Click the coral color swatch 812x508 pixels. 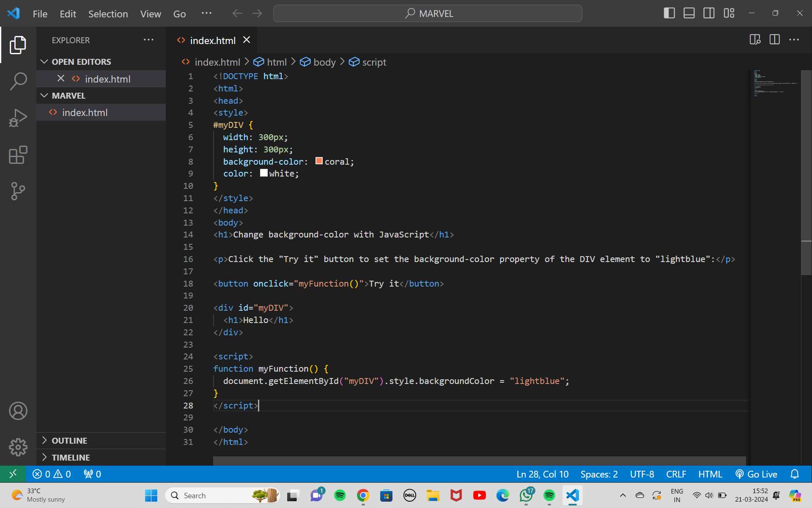pos(319,161)
